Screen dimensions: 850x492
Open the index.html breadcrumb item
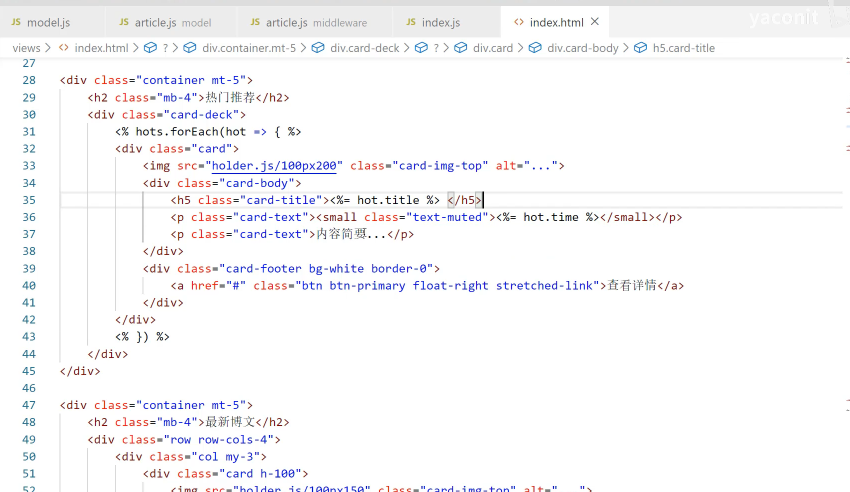click(x=101, y=48)
